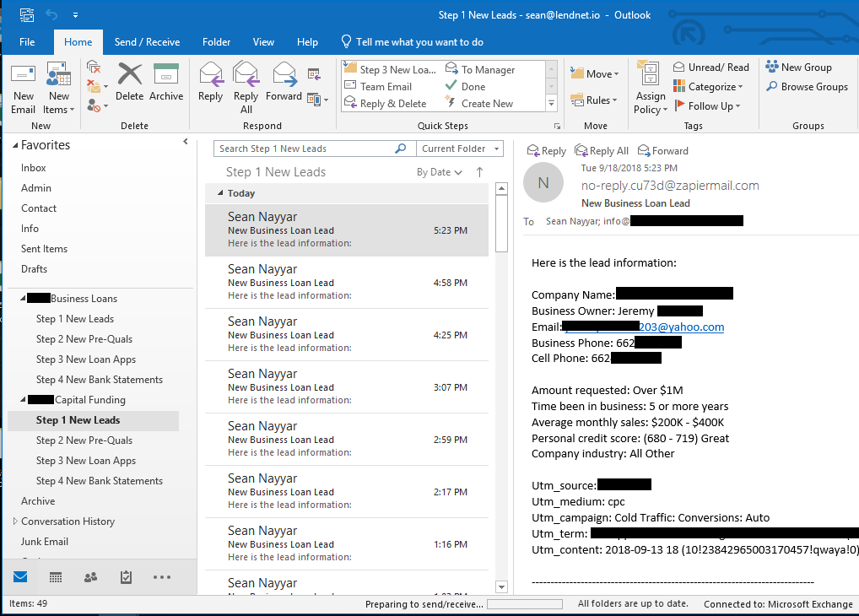The width and height of the screenshot is (859, 616).
Task: Open the Categorize dropdown
Action: [708, 86]
